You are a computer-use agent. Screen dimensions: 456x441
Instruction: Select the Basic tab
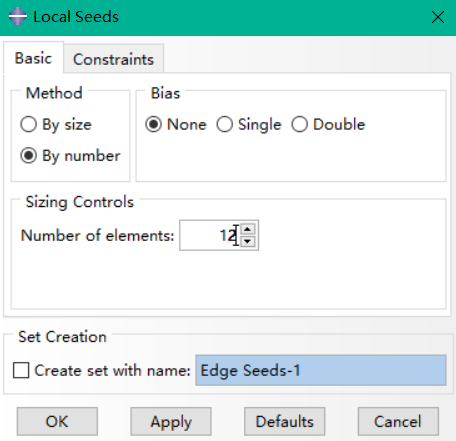tap(33, 58)
